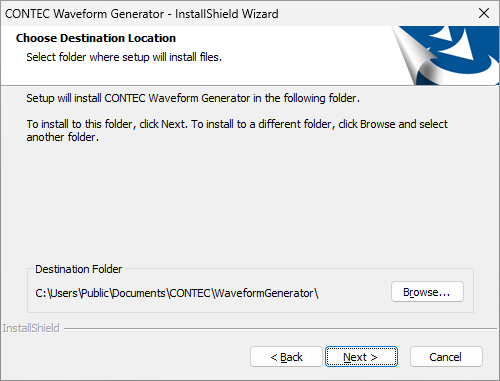Click the 'Setup will install CONTEC' sentence
500x381 pixels.
[x=193, y=98]
